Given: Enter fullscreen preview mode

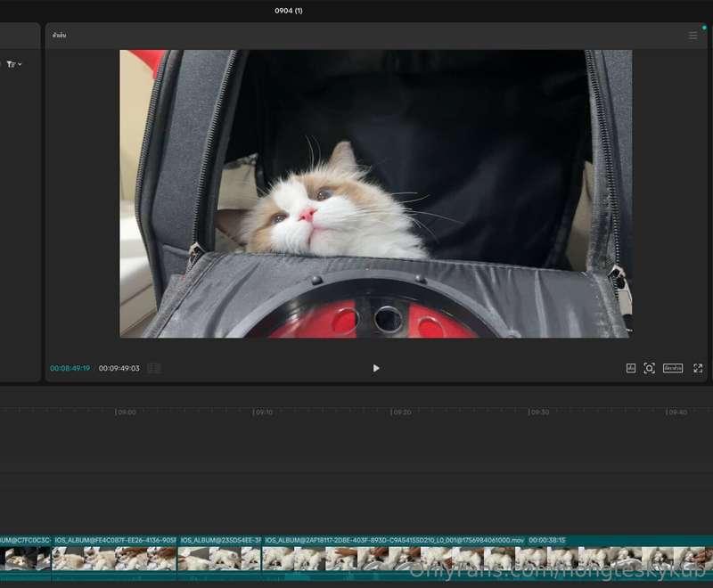Looking at the screenshot, I should (x=698, y=368).
